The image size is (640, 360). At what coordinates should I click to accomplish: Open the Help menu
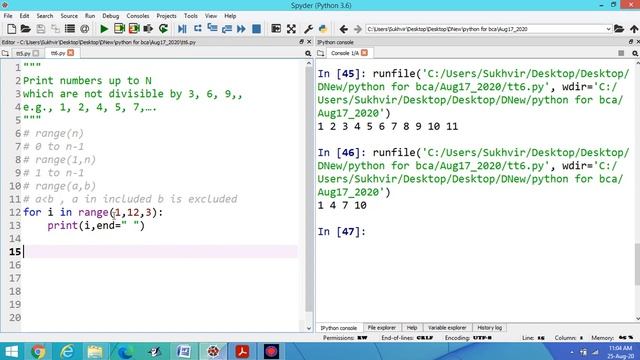pos(230,16)
